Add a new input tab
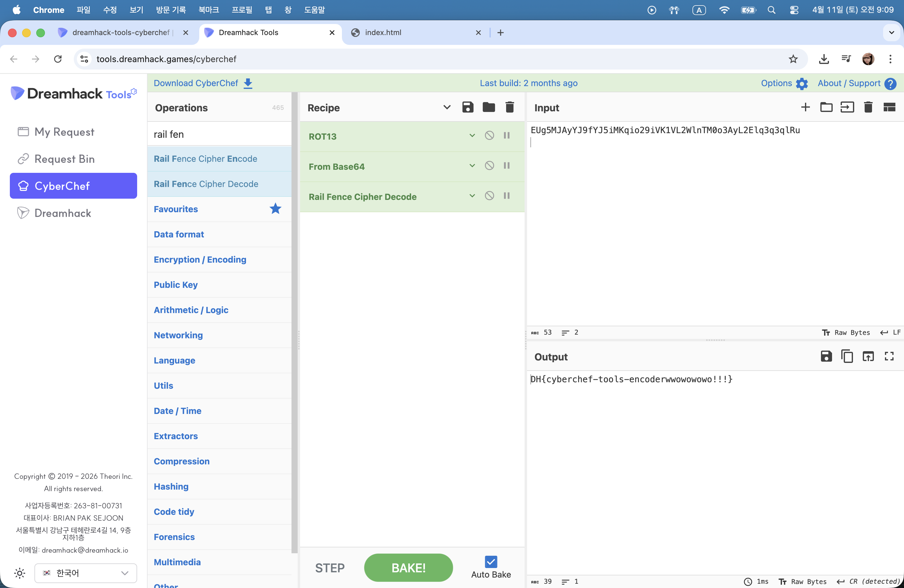 coord(805,108)
